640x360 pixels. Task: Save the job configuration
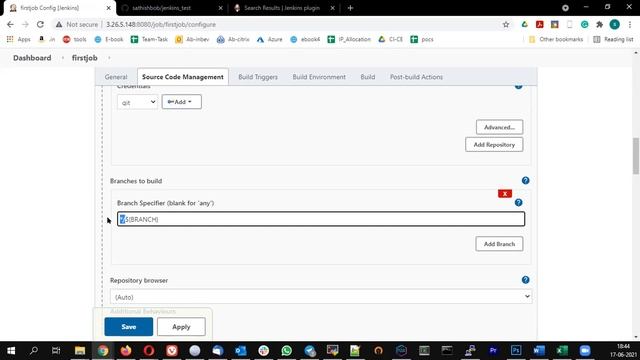click(x=129, y=327)
